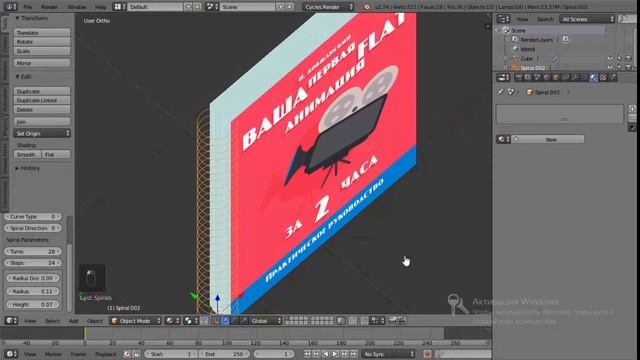The height and width of the screenshot is (360, 640).
Task: Open Help menu
Action: click(x=100, y=7)
